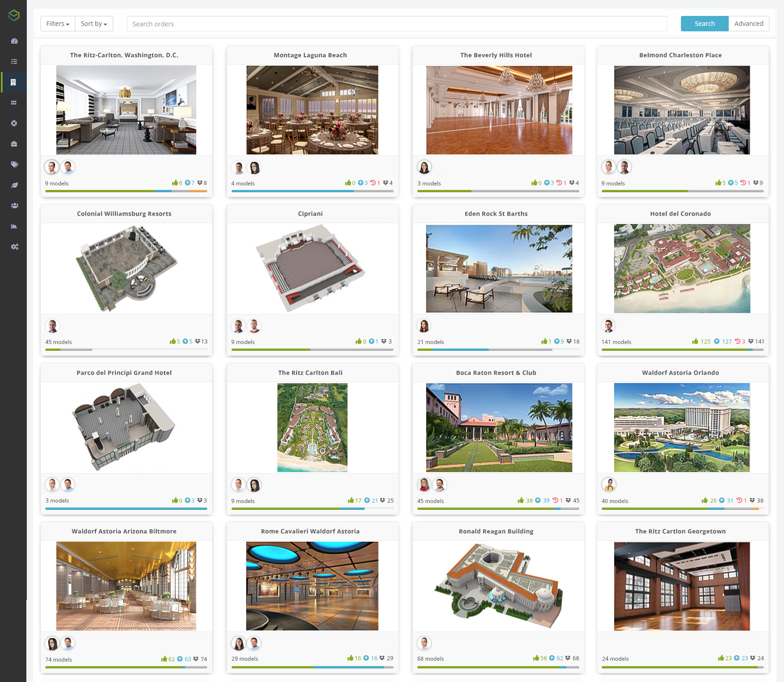This screenshot has height=682, width=784.
Task: Open the users group icon in sidebar
Action: pyautogui.click(x=15, y=205)
